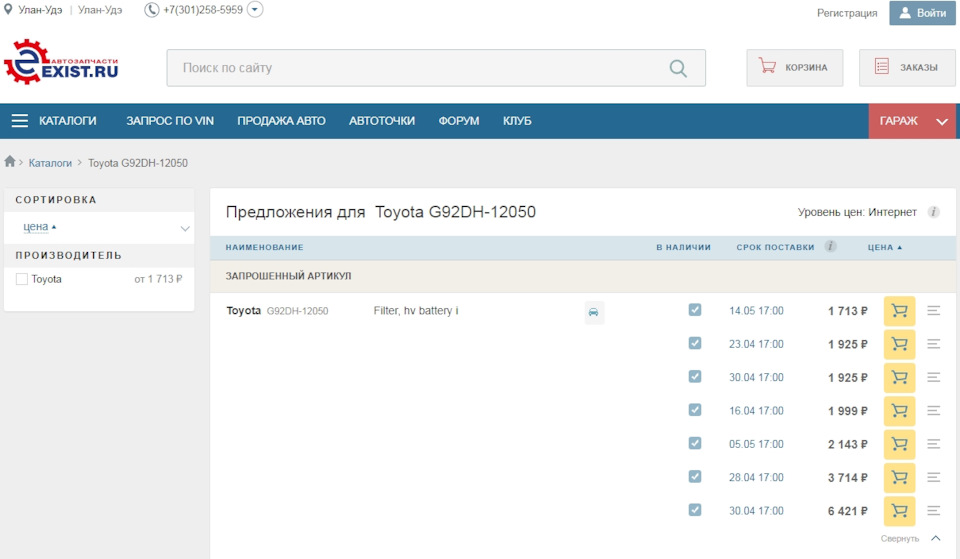Open details menu for 1 713 ₽ offer
The image size is (960, 559).
[934, 311]
